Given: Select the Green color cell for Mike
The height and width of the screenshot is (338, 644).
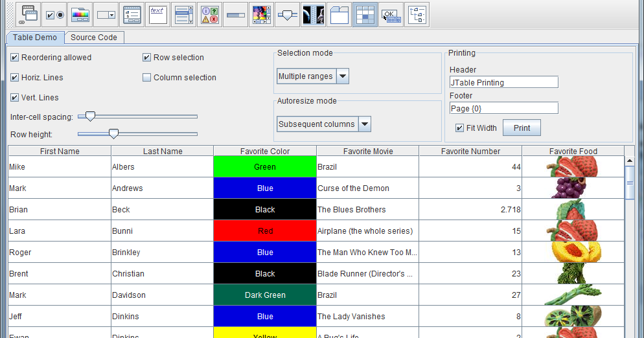Looking at the screenshot, I should pyautogui.click(x=265, y=167).
